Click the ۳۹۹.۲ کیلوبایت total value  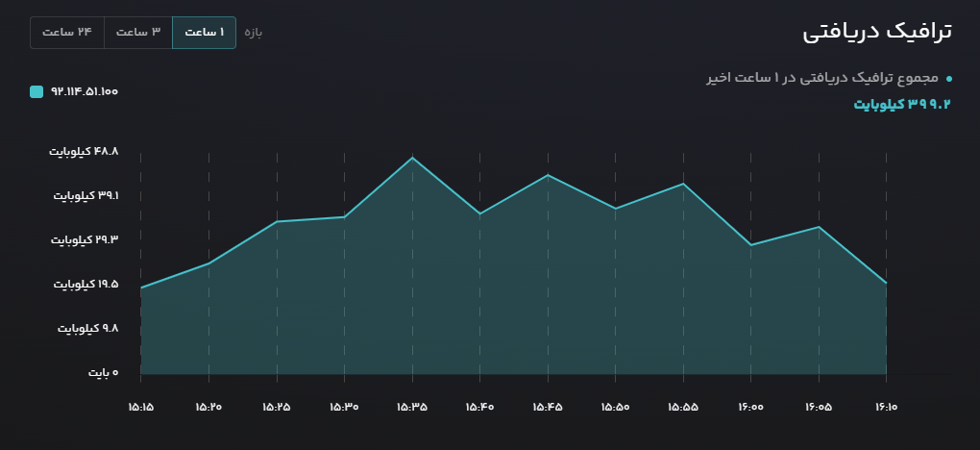point(902,105)
